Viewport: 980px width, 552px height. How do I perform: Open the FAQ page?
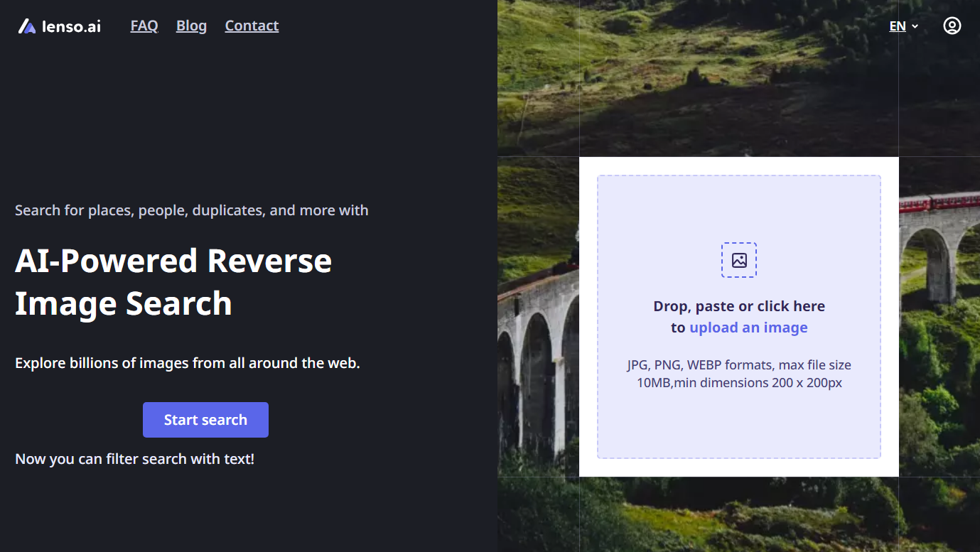click(x=144, y=26)
